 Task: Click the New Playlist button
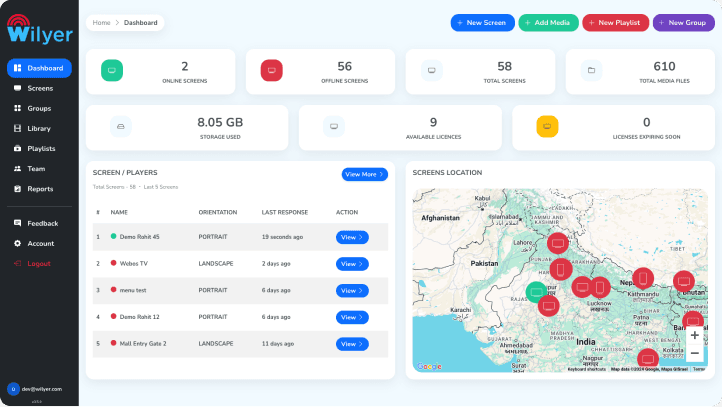click(x=615, y=23)
